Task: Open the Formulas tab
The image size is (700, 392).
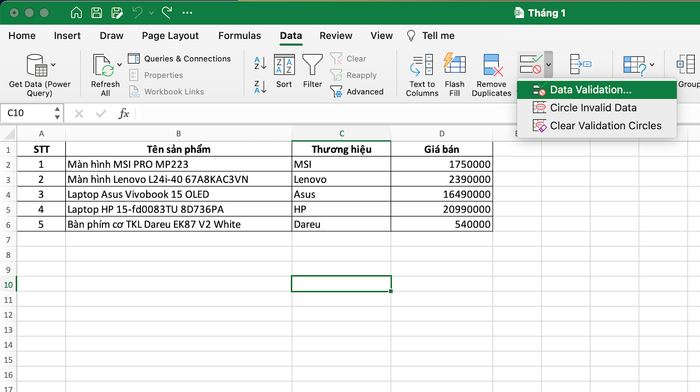Action: (x=239, y=36)
